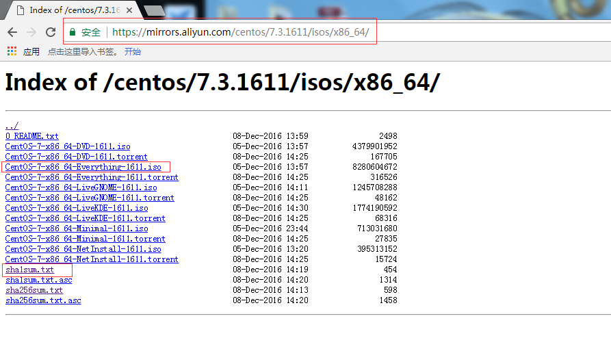Click the date '05-Dec-2016 23:44'
611x364 pixels.
270,229
